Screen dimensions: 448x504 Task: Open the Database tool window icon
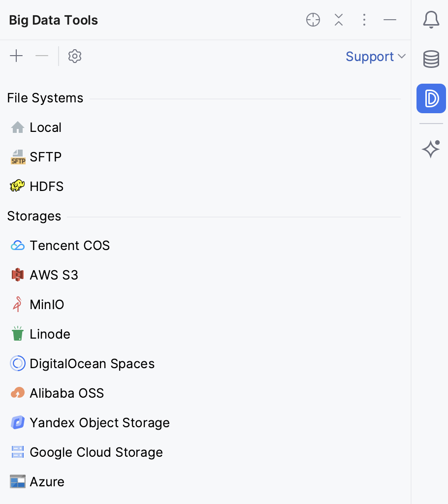(431, 59)
